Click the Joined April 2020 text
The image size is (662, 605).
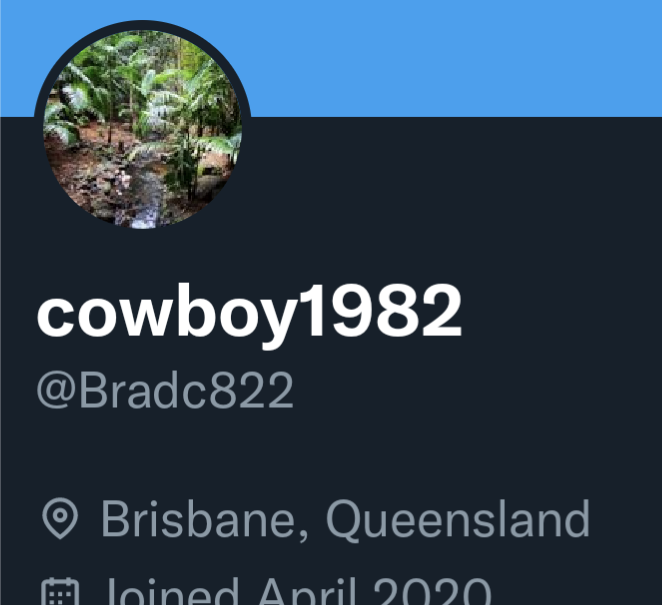298,591
